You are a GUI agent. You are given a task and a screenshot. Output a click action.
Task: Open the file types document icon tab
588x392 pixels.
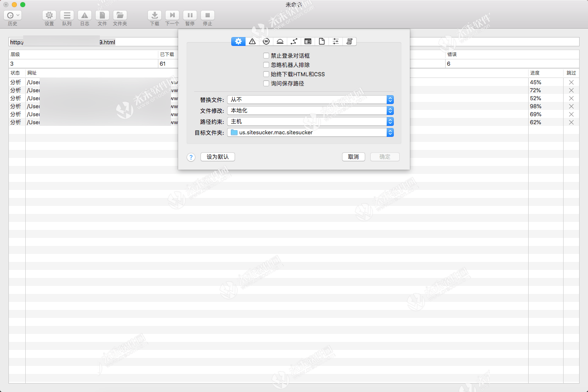click(321, 41)
